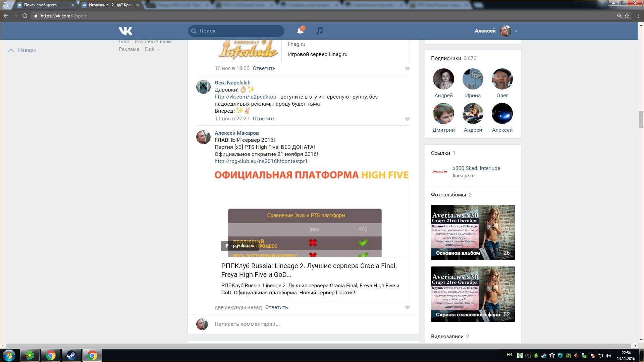Open the Основной альбом photo album
This screenshot has width=644, height=362.
[473, 232]
